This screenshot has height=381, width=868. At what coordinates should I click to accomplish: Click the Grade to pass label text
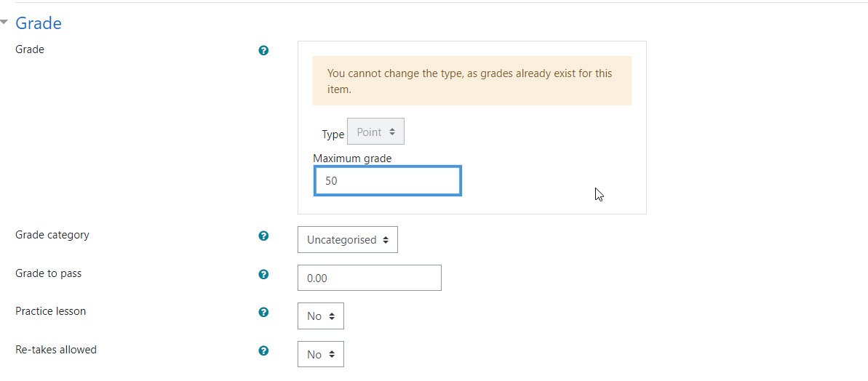click(x=48, y=273)
